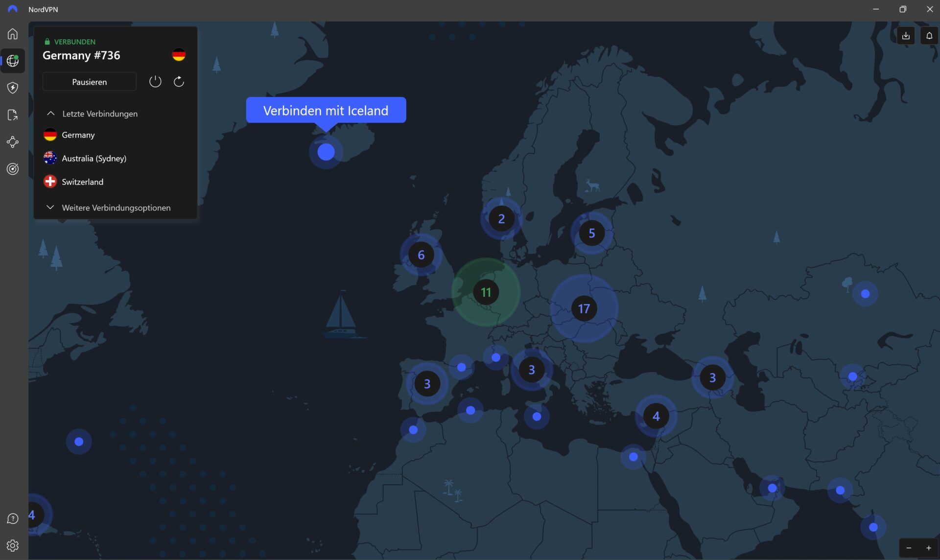Click the Iceland server dot
The image size is (940, 560).
(x=326, y=152)
